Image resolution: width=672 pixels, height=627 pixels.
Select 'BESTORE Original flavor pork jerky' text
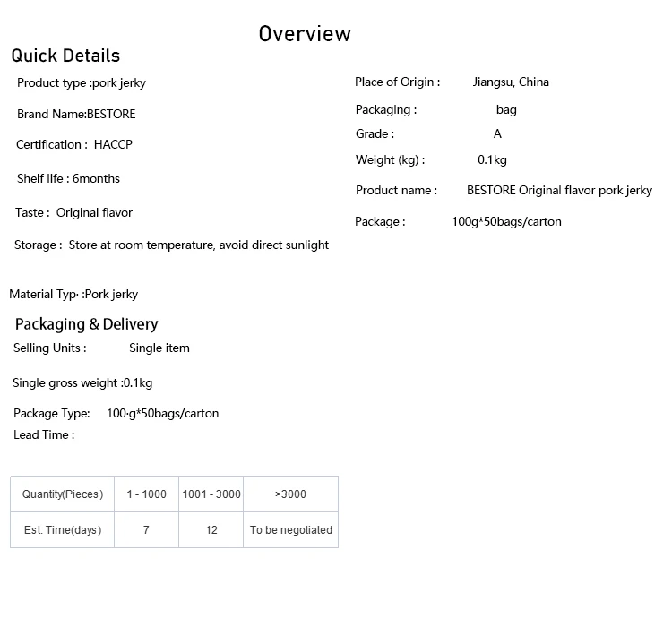tap(559, 190)
